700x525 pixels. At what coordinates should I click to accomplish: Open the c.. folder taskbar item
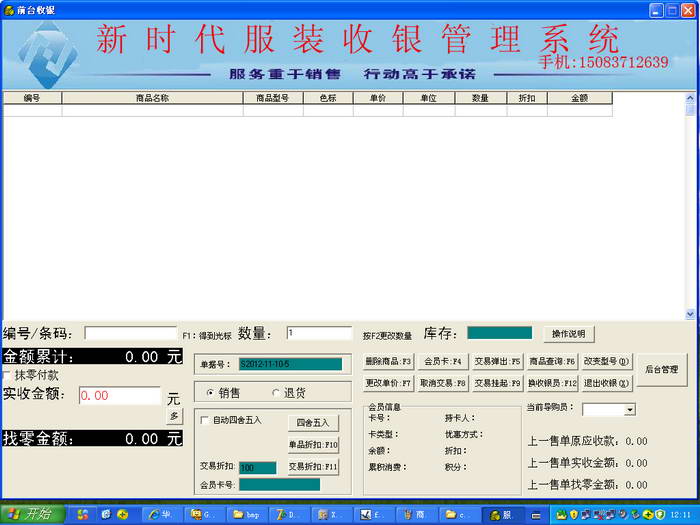(460, 515)
